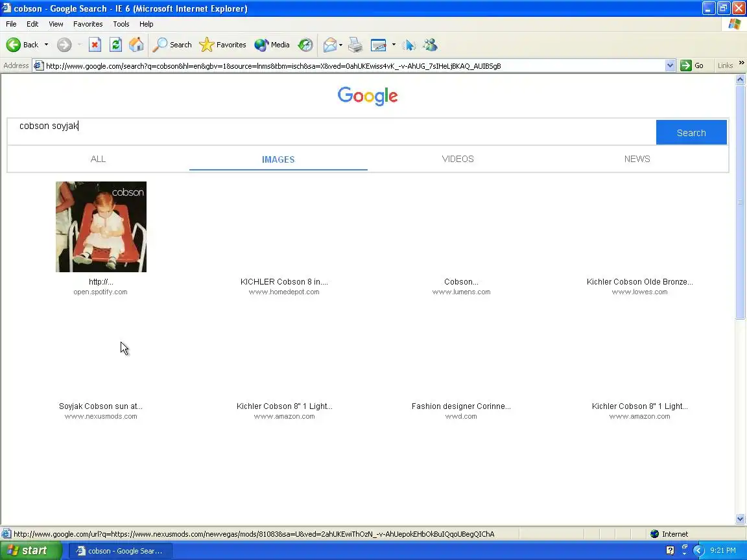Click the IE Back arrow button
This screenshot has height=560, width=747.
click(x=14, y=45)
